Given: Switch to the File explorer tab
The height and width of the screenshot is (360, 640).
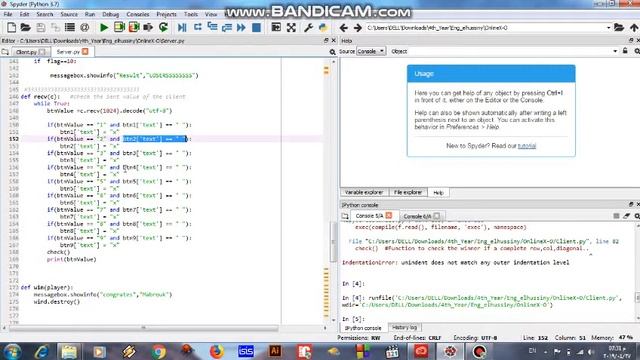Looking at the screenshot, I should pos(408,192).
